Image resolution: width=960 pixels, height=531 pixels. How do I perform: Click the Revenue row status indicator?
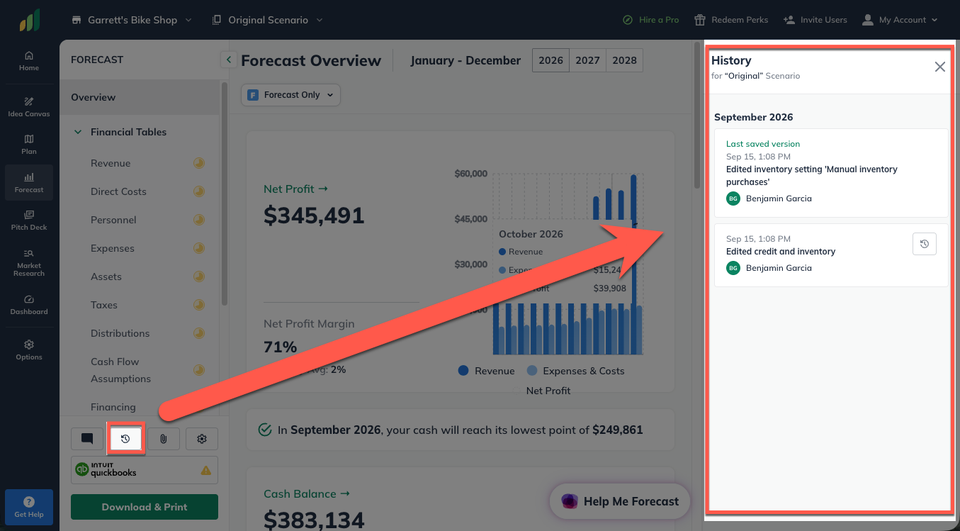[x=199, y=163]
